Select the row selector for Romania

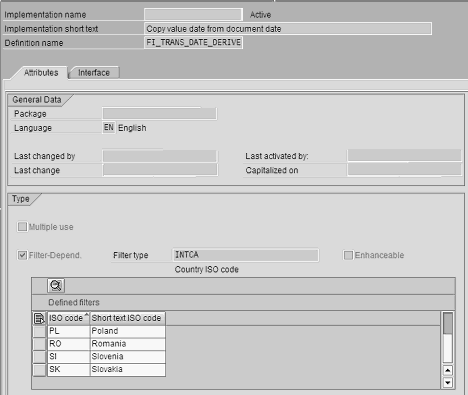tap(39, 344)
